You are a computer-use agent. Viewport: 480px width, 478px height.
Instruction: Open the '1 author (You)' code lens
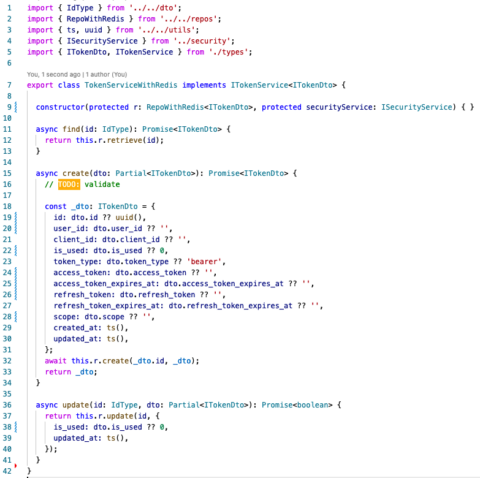pos(106,74)
